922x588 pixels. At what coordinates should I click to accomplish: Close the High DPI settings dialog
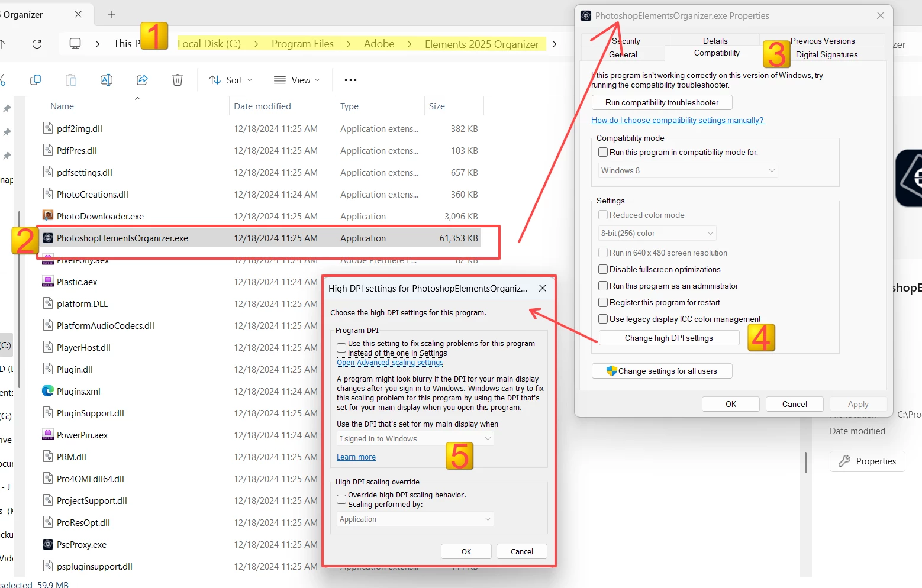point(543,288)
